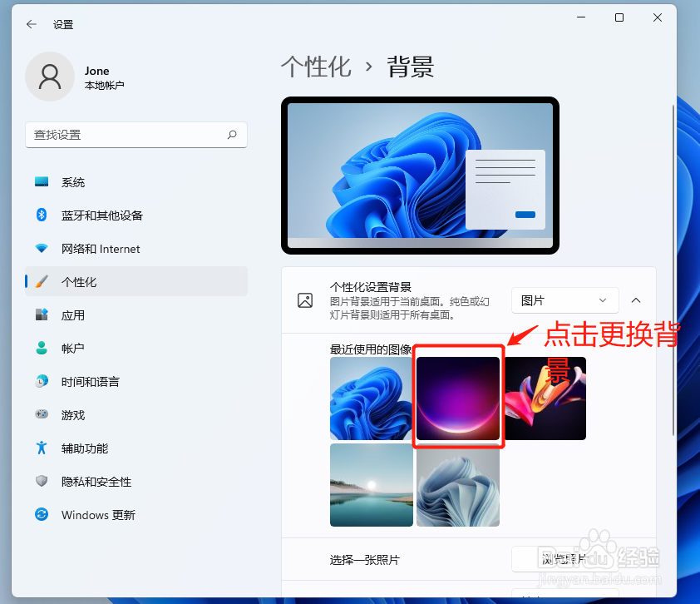Click the back arrow in Settings header
This screenshot has width=700, height=604.
(x=32, y=24)
